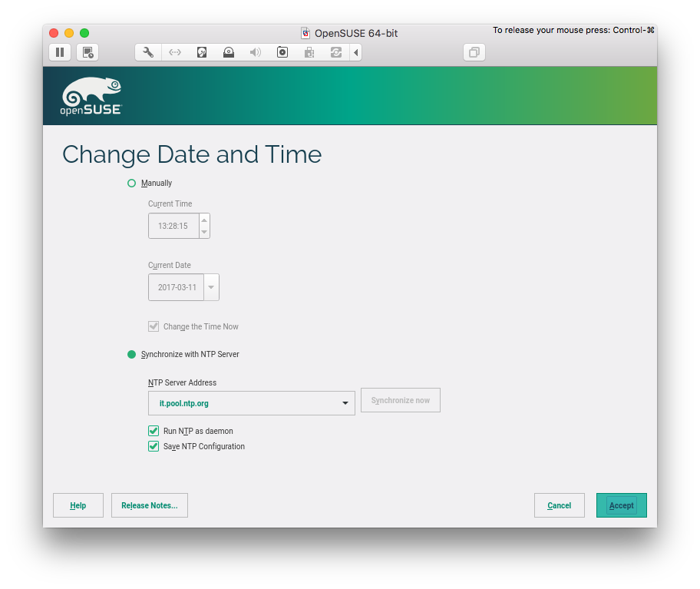Collapse the device toolbar arrow
This screenshot has height=589, width=700.
(x=356, y=52)
